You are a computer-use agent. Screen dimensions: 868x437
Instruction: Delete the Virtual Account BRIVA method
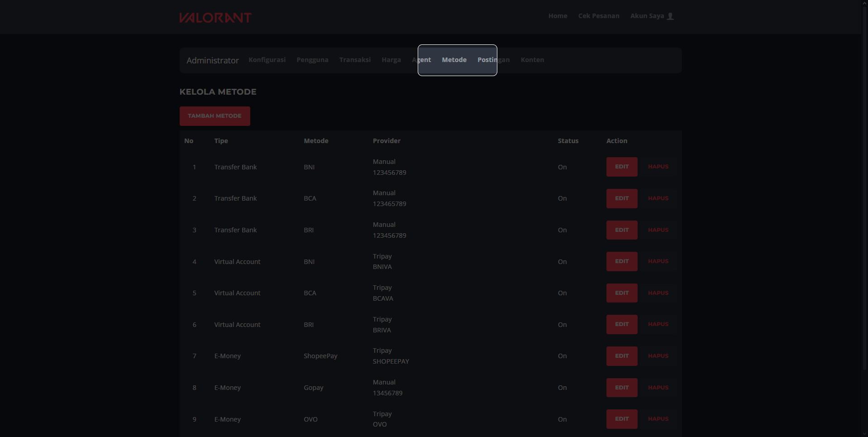tap(658, 324)
